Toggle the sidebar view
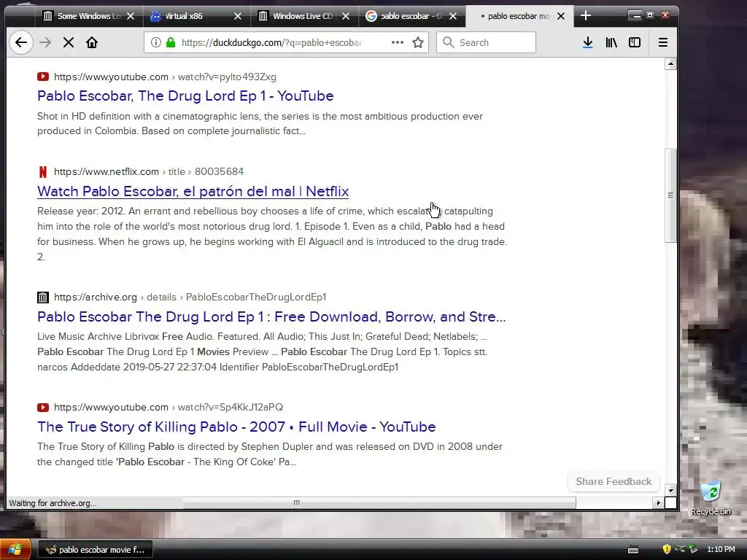Viewport: 747px width, 560px height. coord(635,42)
